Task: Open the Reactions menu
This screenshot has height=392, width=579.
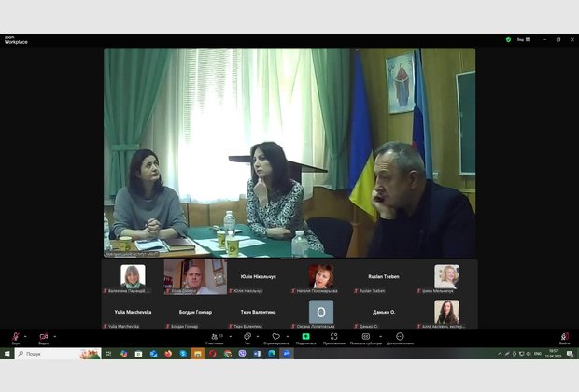Action: point(275,337)
